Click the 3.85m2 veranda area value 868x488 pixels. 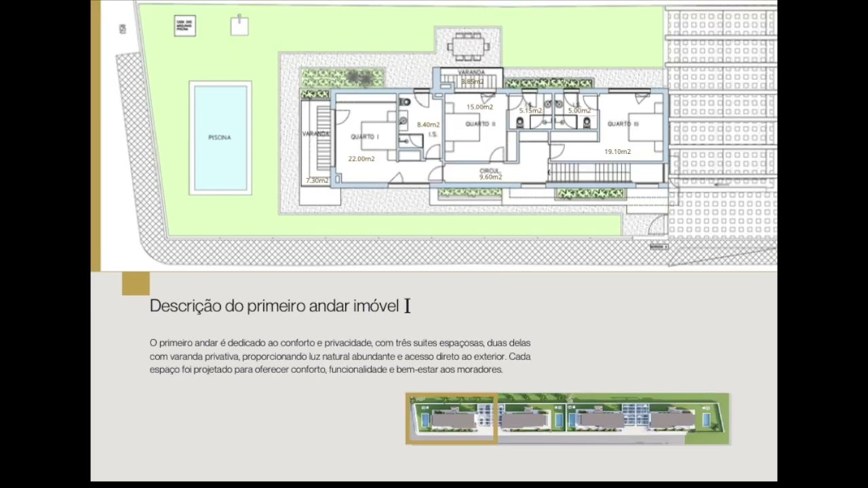tap(472, 82)
